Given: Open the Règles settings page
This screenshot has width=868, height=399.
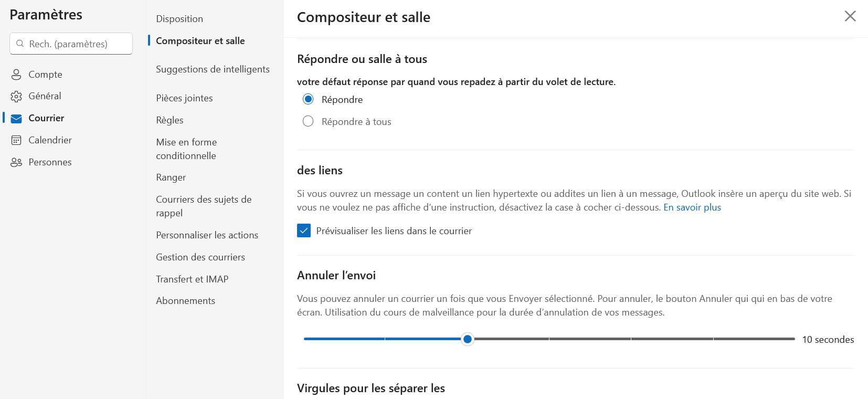Looking at the screenshot, I should click(170, 120).
